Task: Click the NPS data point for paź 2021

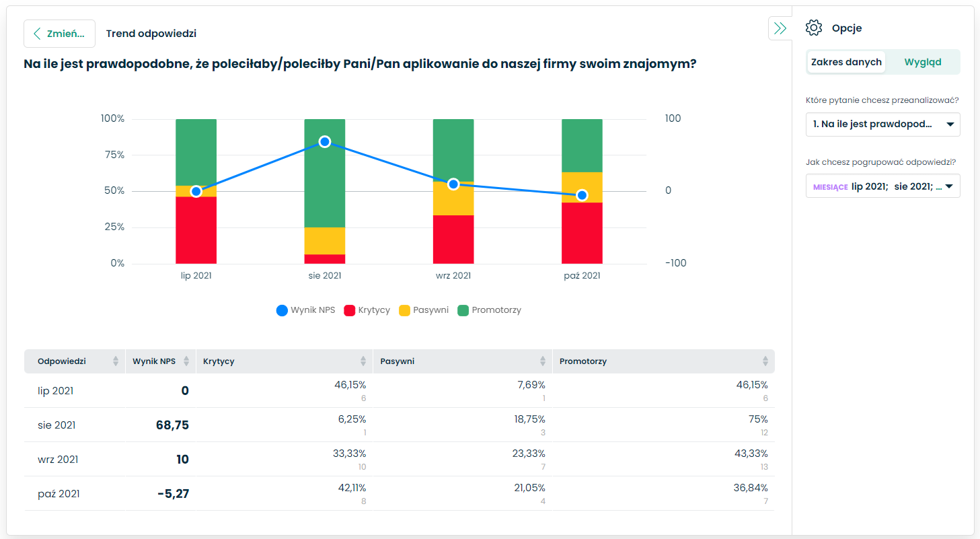Action: tap(582, 195)
